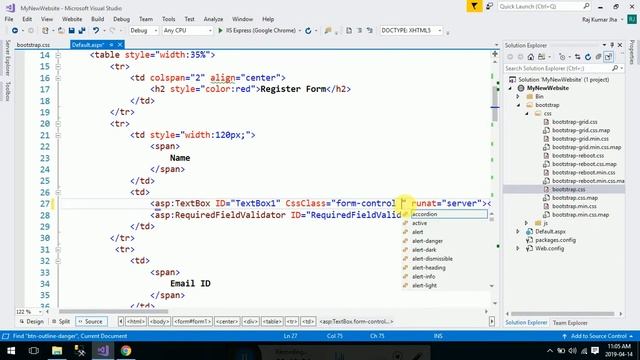Image resolution: width=640 pixels, height=360 pixels.
Task: Open the File menu
Action: coord(9,19)
